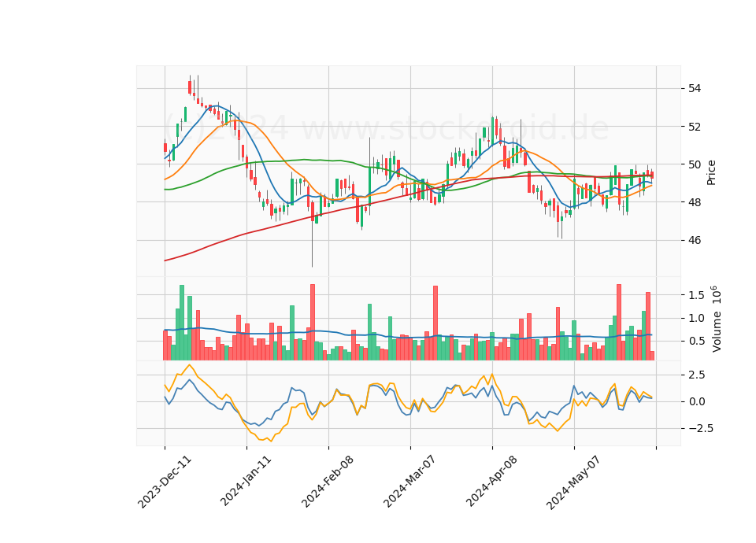The width and height of the screenshot is (756, 543).
Task: Click the 2024-Feb-08 date label
Action: [328, 482]
